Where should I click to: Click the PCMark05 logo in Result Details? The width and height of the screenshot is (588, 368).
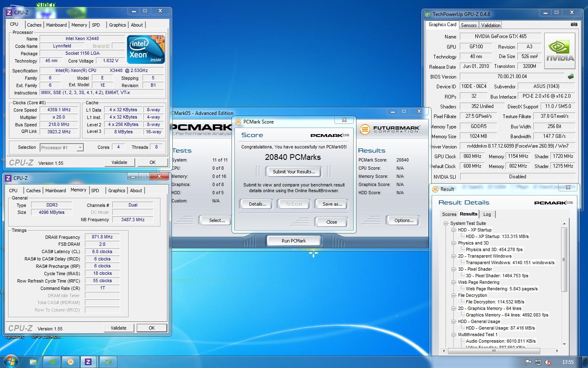[x=553, y=202]
